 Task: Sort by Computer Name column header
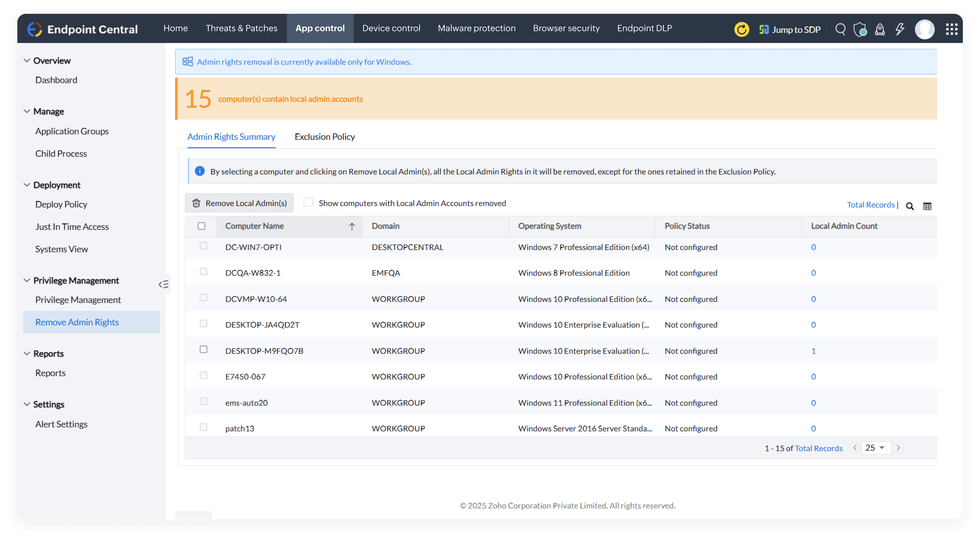(x=254, y=226)
